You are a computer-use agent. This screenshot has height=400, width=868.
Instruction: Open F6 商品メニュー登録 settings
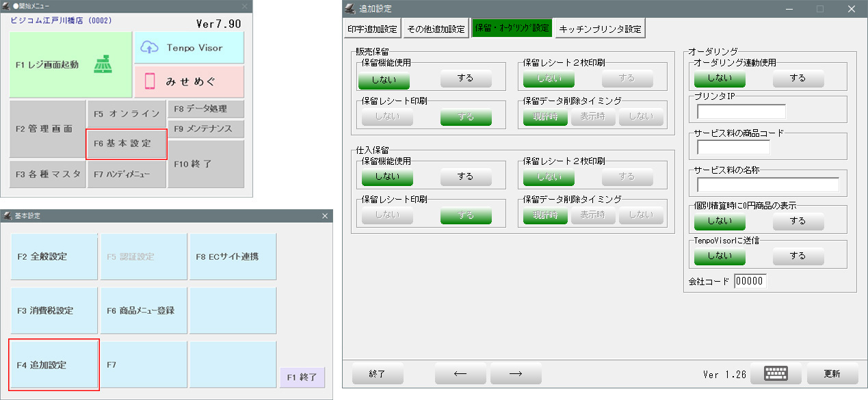[144, 310]
